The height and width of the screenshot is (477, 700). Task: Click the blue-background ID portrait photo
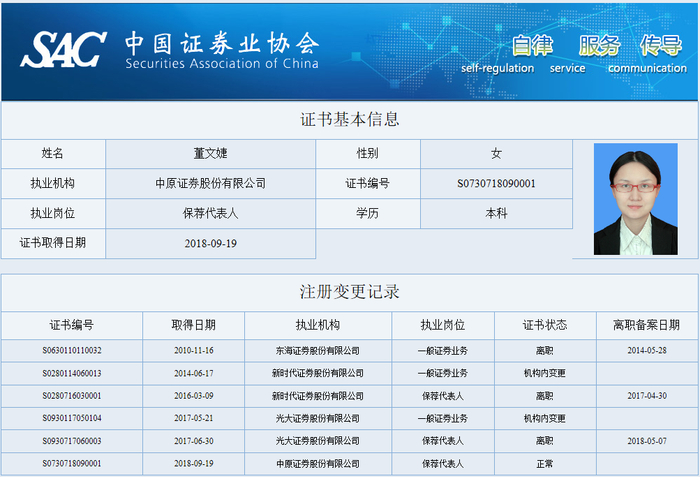pos(636,199)
